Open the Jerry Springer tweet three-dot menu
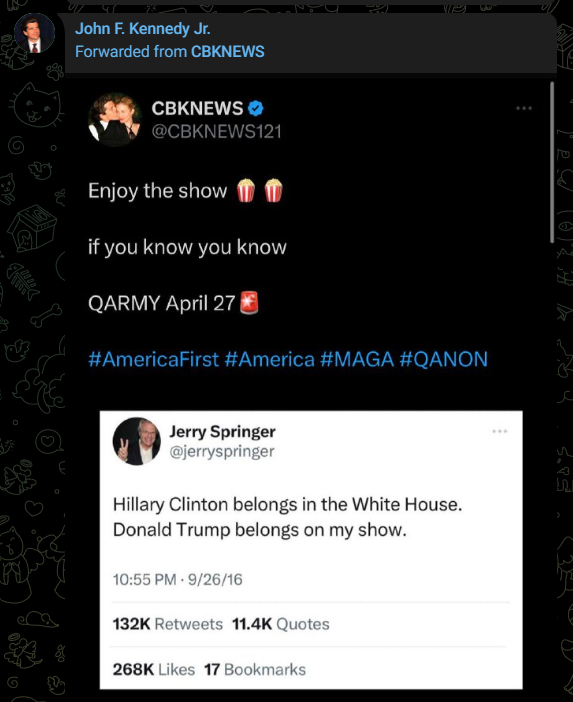The image size is (573, 702). tap(500, 431)
